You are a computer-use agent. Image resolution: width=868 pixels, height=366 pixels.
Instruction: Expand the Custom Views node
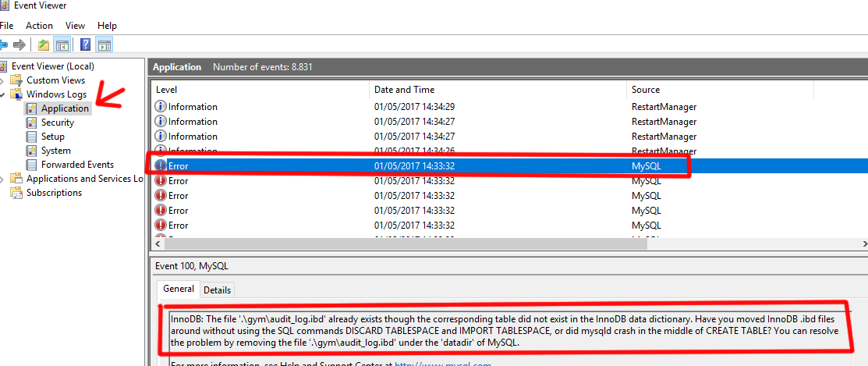pyautogui.click(x=3, y=80)
